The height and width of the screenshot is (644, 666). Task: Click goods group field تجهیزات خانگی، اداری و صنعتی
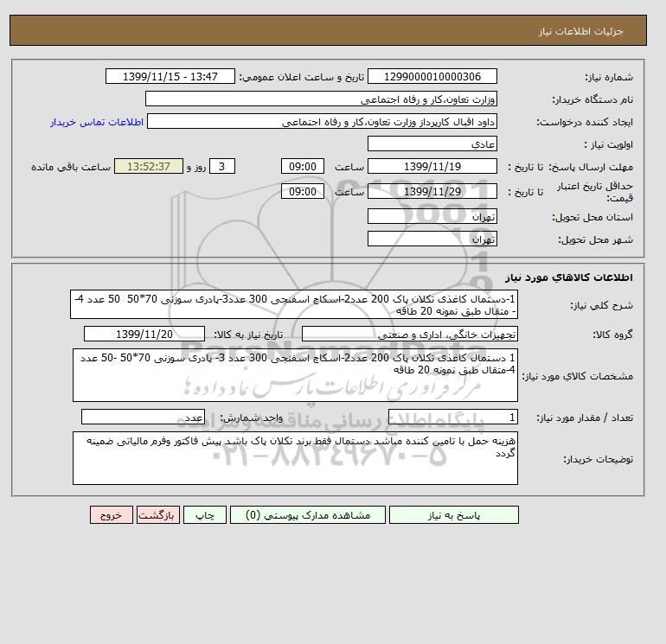410,334
